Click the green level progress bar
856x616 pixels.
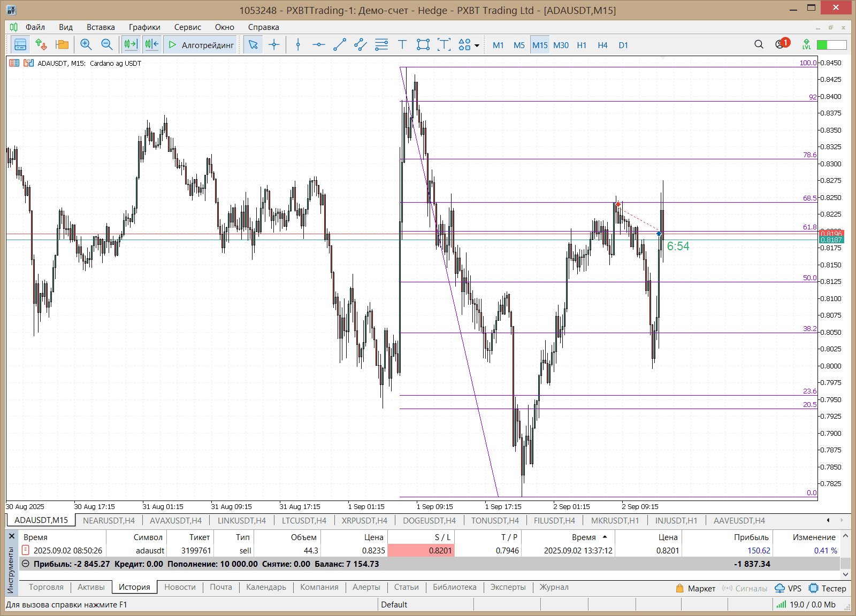831,45
